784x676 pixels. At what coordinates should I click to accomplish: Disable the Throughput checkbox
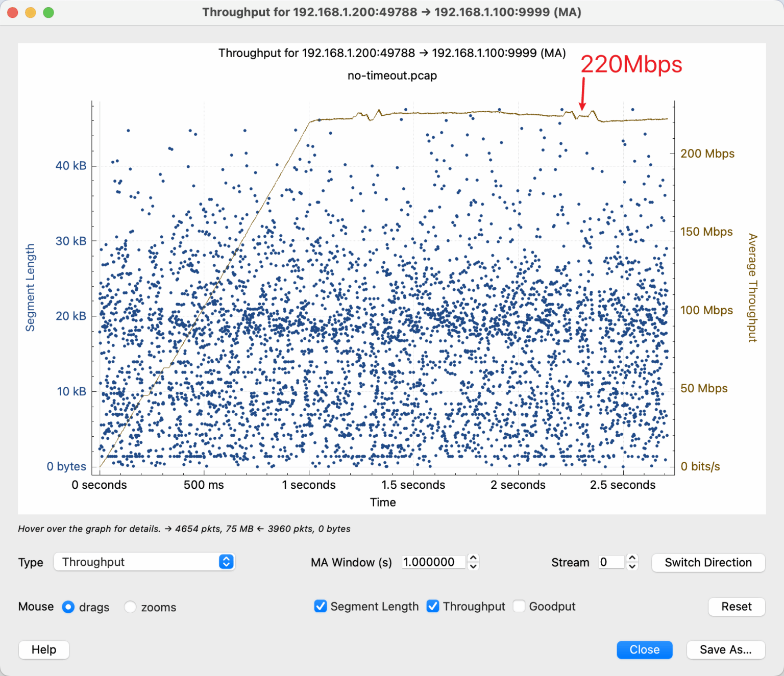433,606
